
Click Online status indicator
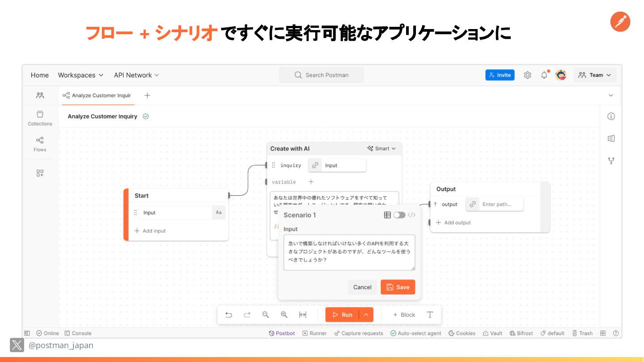47,333
